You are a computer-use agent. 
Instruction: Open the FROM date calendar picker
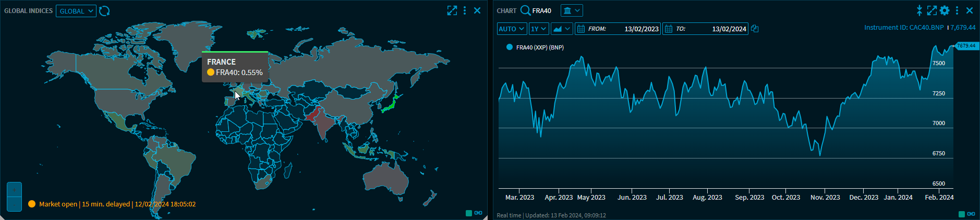[x=581, y=29]
